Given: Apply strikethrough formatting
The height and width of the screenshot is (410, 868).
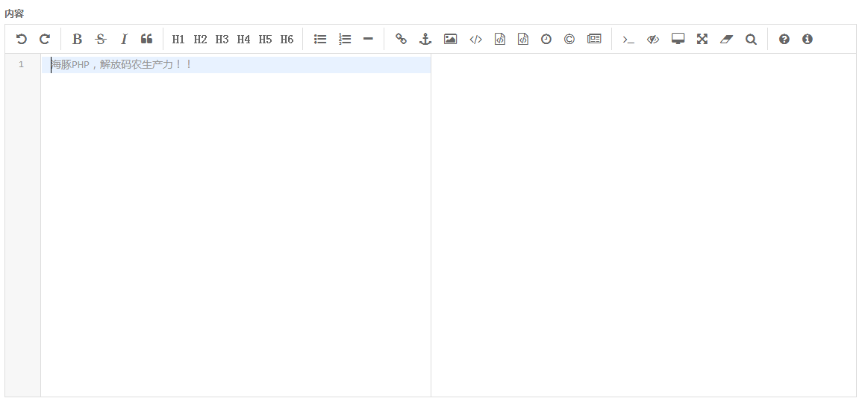Looking at the screenshot, I should click(101, 39).
